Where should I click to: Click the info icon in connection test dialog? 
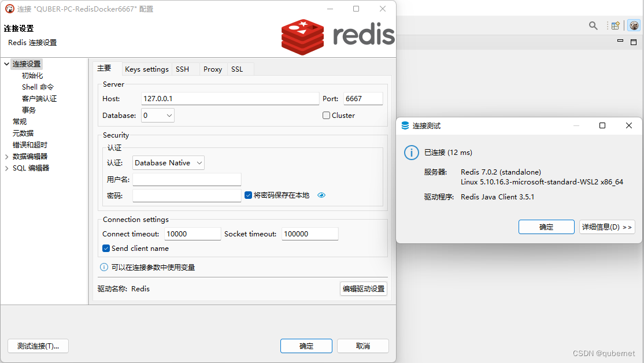pyautogui.click(x=411, y=153)
